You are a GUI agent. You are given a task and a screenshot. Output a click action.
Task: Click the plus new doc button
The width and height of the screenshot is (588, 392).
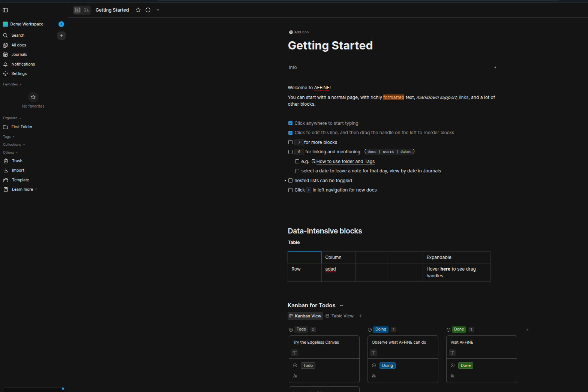point(61,36)
